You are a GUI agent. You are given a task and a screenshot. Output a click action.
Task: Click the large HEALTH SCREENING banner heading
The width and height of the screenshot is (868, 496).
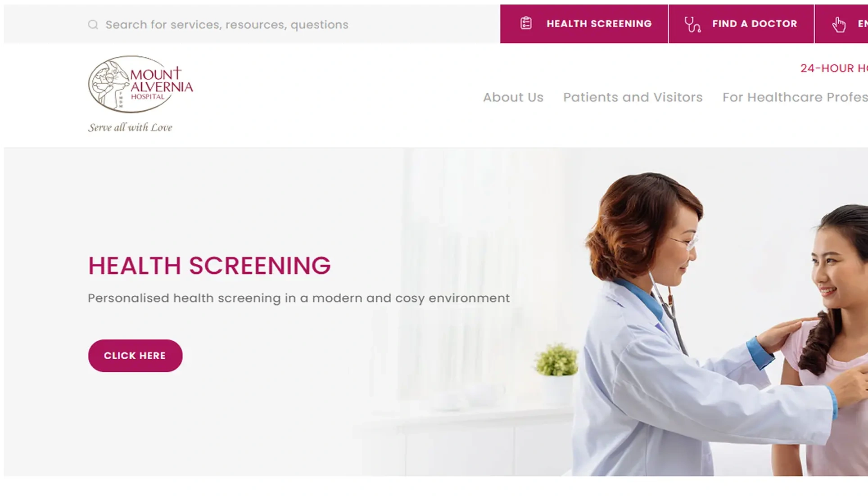pyautogui.click(x=209, y=266)
